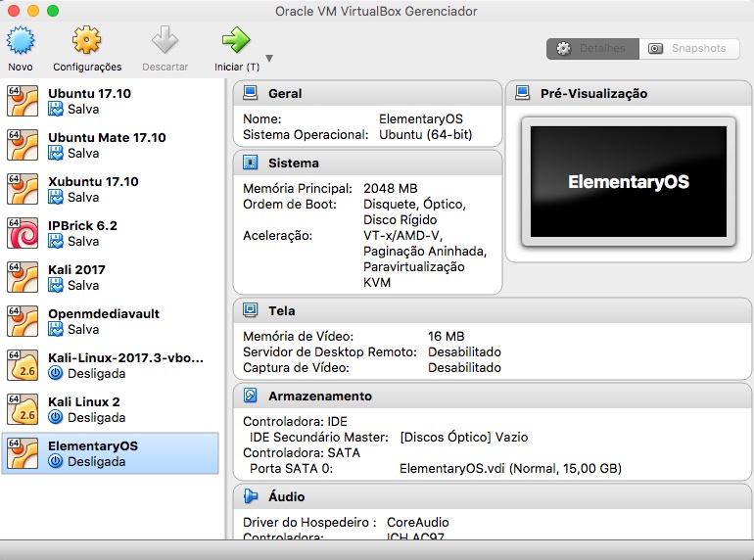Click the saved-state icon under Ubuntu 17.10
This screenshot has height=560, width=754.
(56, 109)
